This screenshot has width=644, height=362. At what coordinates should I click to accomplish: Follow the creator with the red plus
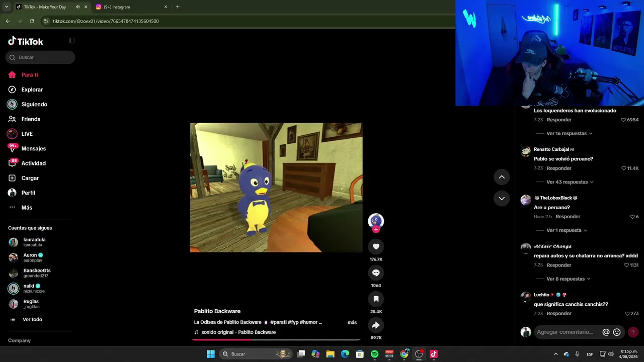[x=376, y=229]
